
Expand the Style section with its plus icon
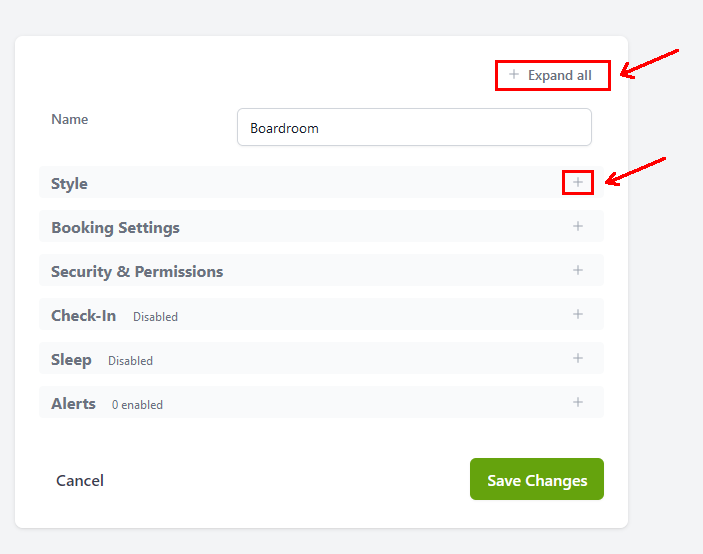(578, 182)
